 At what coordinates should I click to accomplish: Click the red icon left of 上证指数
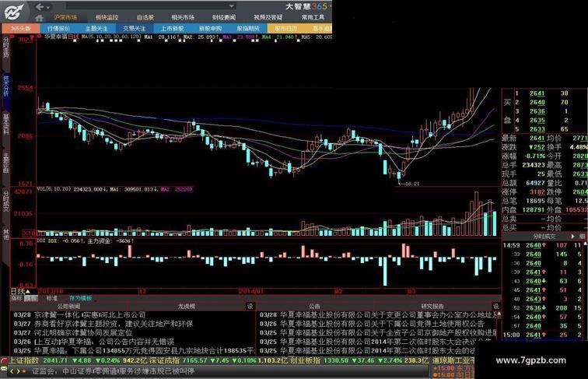pyautogui.click(x=4, y=360)
